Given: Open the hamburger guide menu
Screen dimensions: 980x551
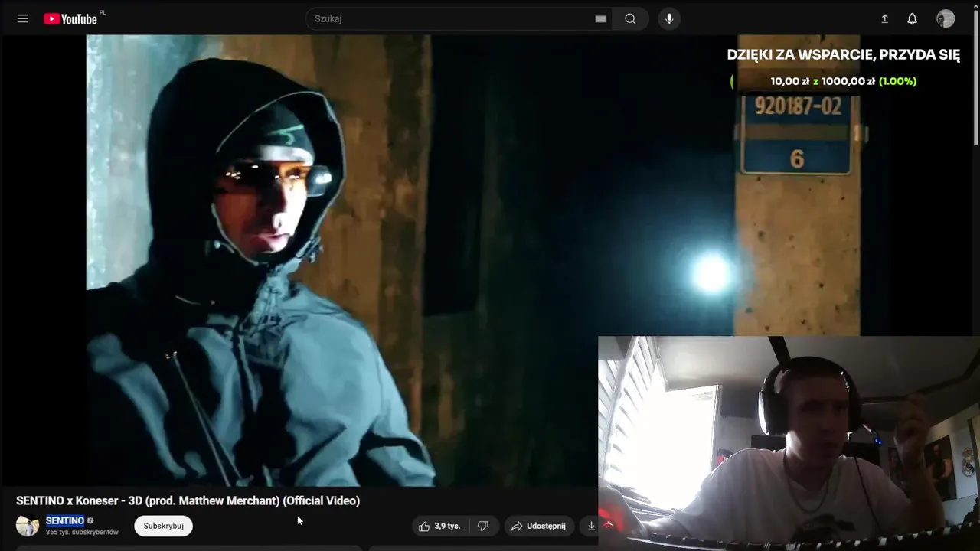Looking at the screenshot, I should 23,18.
